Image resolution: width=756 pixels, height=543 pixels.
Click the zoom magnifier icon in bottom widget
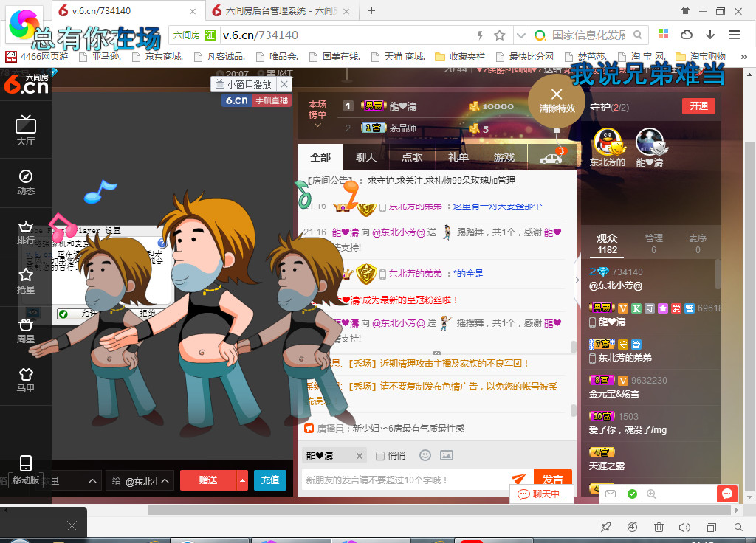click(651, 494)
